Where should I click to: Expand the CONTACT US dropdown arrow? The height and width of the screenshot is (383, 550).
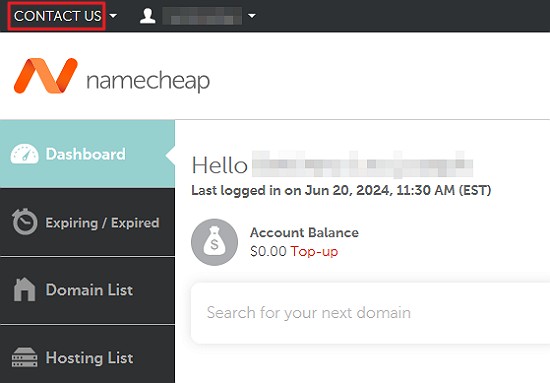(113, 16)
